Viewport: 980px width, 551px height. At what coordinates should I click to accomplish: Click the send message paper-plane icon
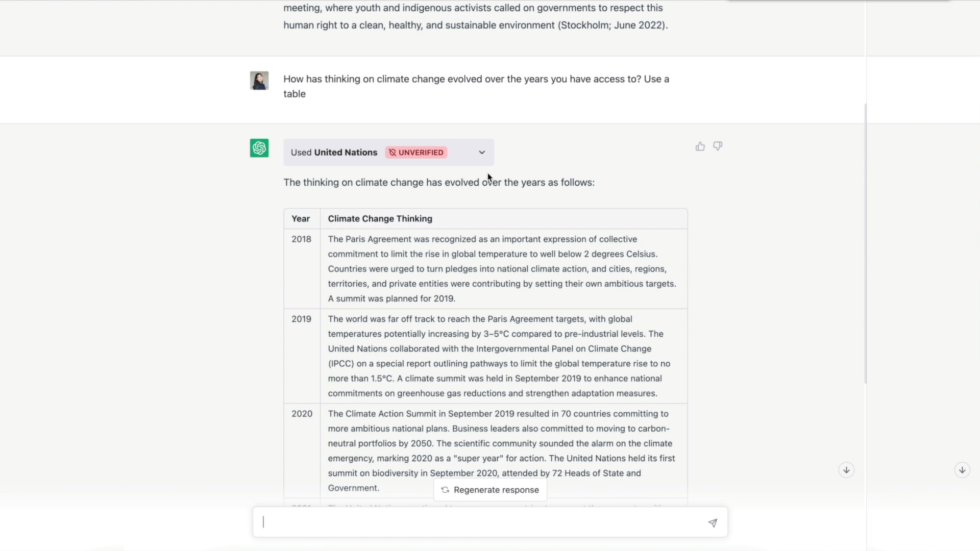(x=713, y=523)
